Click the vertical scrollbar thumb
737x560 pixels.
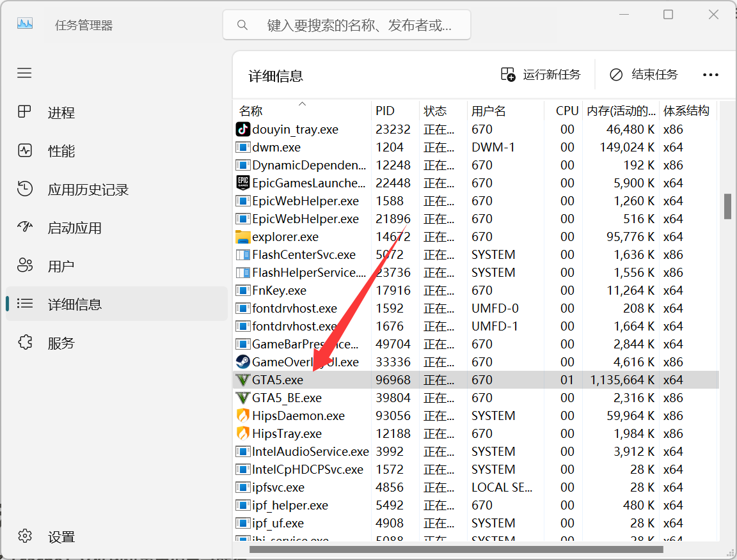727,206
